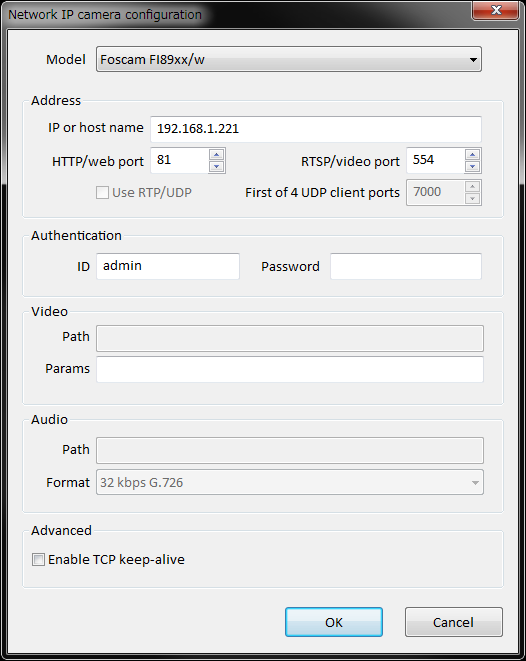Increase the HTTP/web port value

tap(217, 155)
